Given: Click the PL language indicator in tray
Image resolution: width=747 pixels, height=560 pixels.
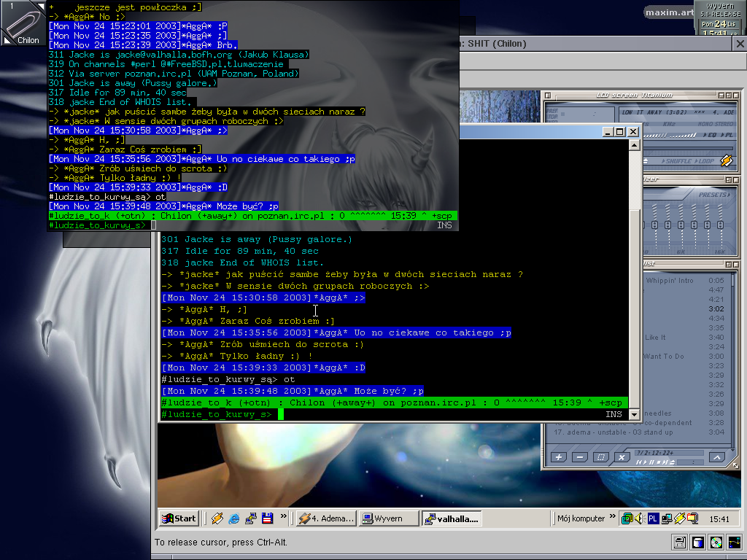Looking at the screenshot, I should pyautogui.click(x=653, y=518).
